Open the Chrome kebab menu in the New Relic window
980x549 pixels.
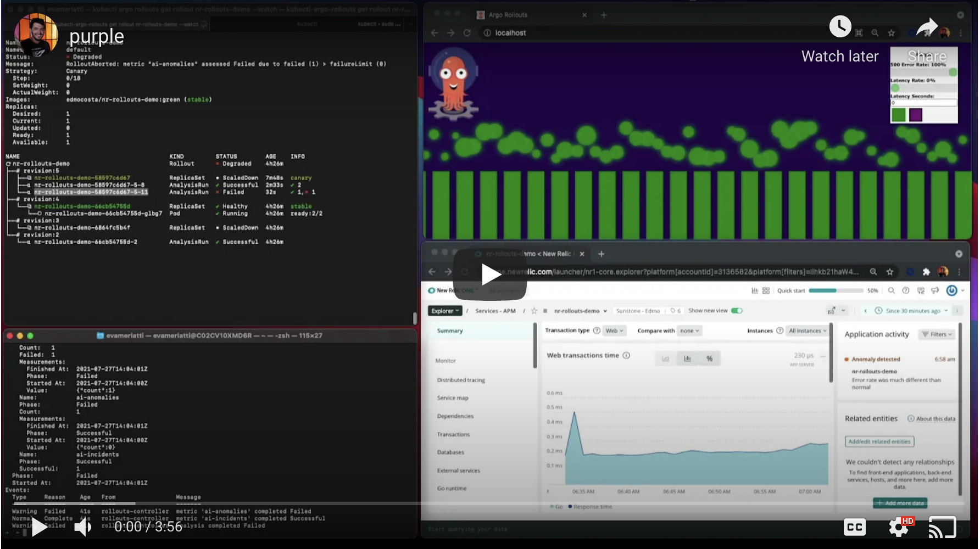tap(960, 272)
